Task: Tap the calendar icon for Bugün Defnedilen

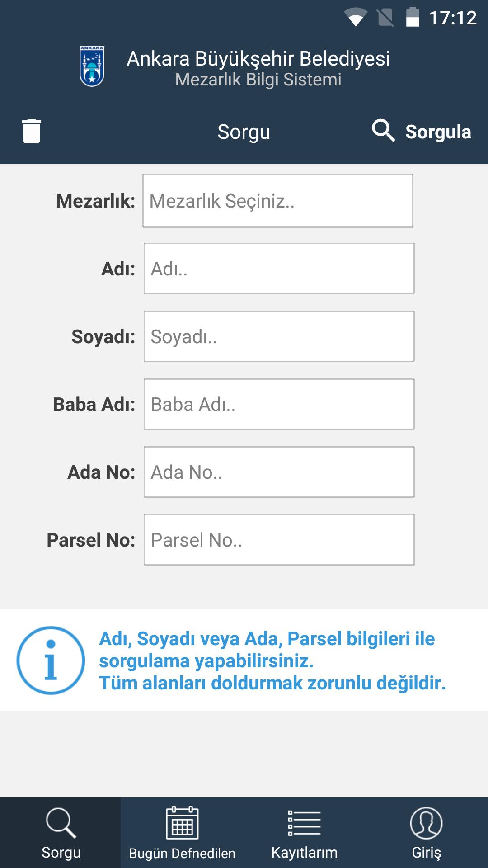Action: (182, 822)
